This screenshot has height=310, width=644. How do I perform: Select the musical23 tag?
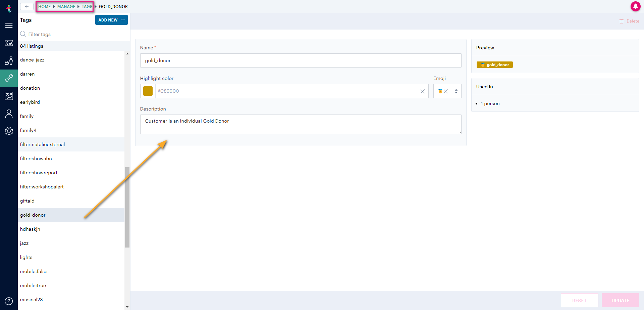click(x=71, y=300)
